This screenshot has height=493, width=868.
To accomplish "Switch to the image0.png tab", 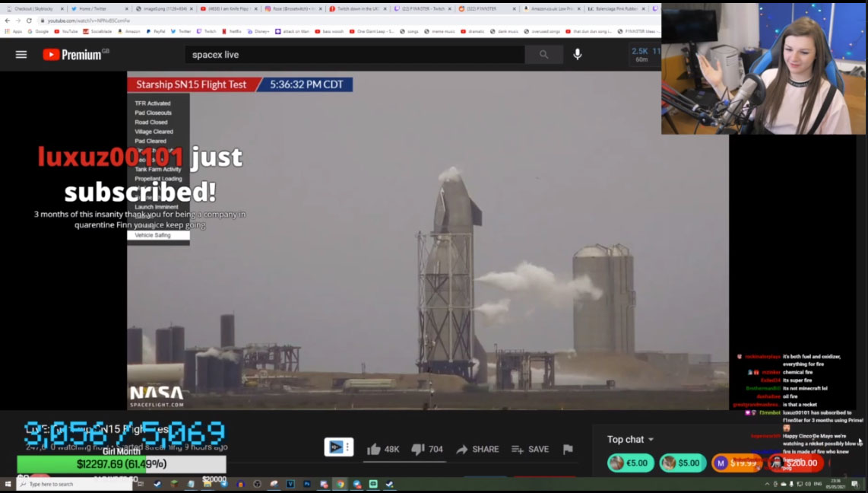I will click(x=164, y=9).
